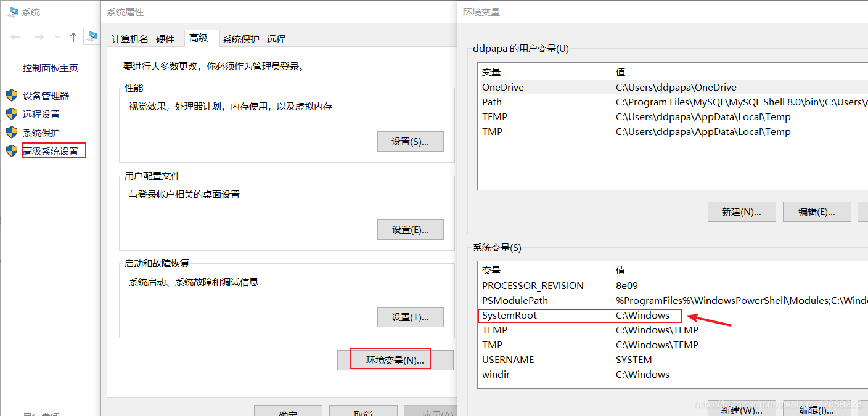Click the forward arrow in System window
Screen dimensions: 868x416
pos(39,37)
